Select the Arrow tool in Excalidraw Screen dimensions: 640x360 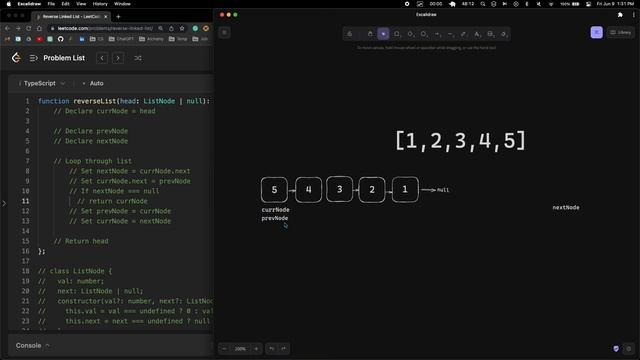(438, 34)
